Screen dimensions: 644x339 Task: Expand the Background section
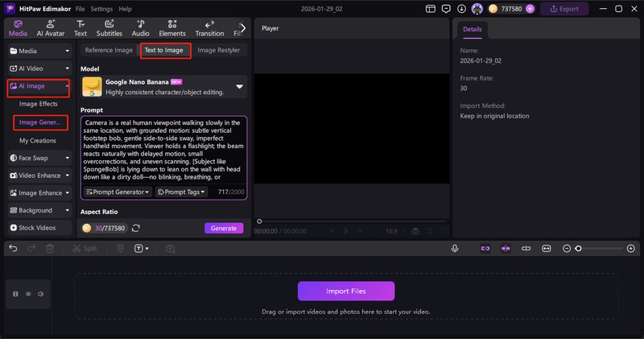(x=39, y=210)
